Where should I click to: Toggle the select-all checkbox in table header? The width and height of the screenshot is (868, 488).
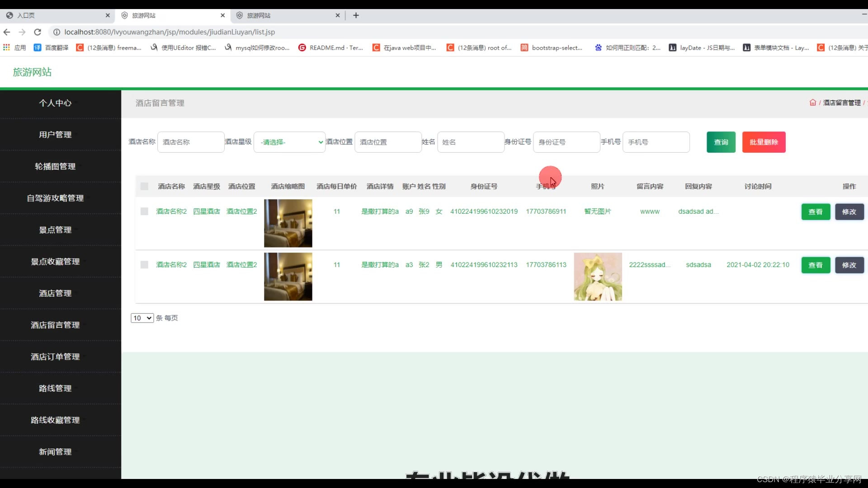tap(144, 186)
